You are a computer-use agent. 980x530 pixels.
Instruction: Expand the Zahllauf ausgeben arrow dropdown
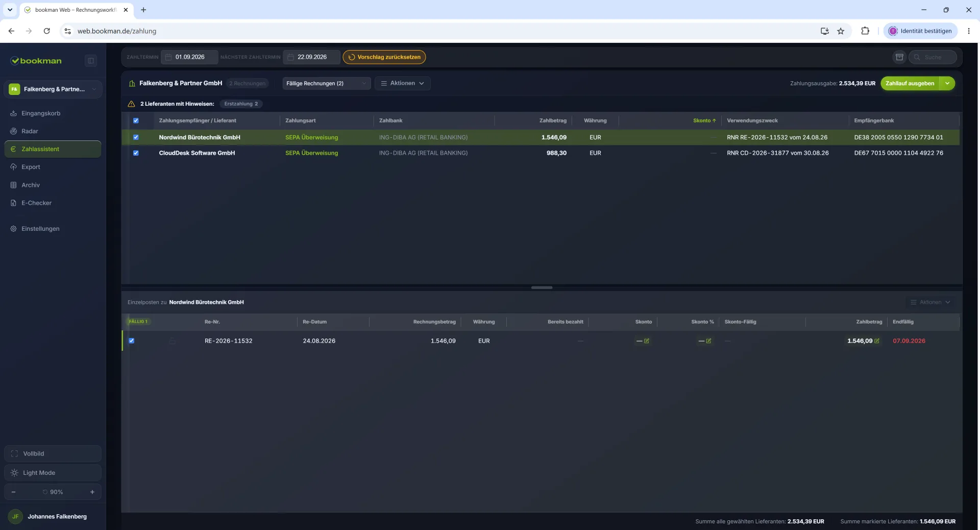click(x=947, y=83)
